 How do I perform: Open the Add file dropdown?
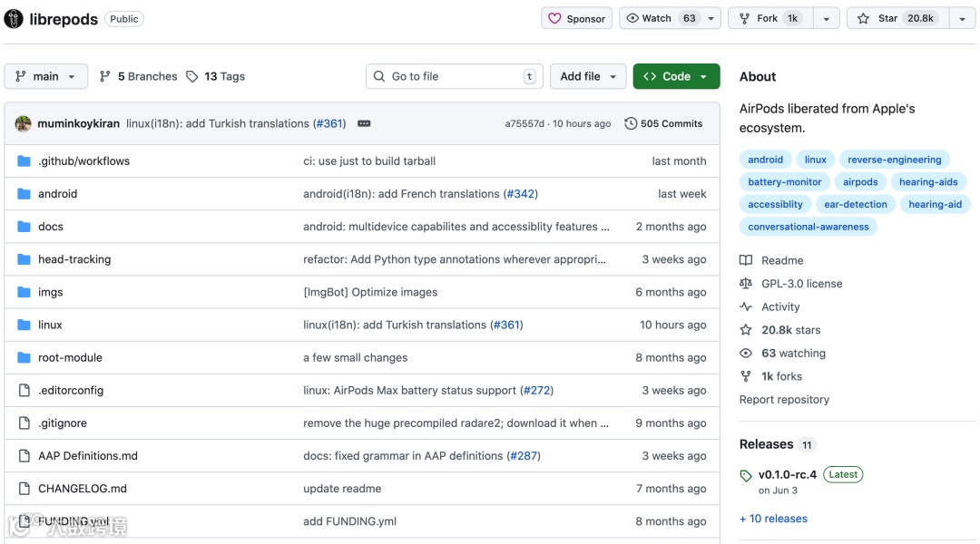[x=588, y=76]
